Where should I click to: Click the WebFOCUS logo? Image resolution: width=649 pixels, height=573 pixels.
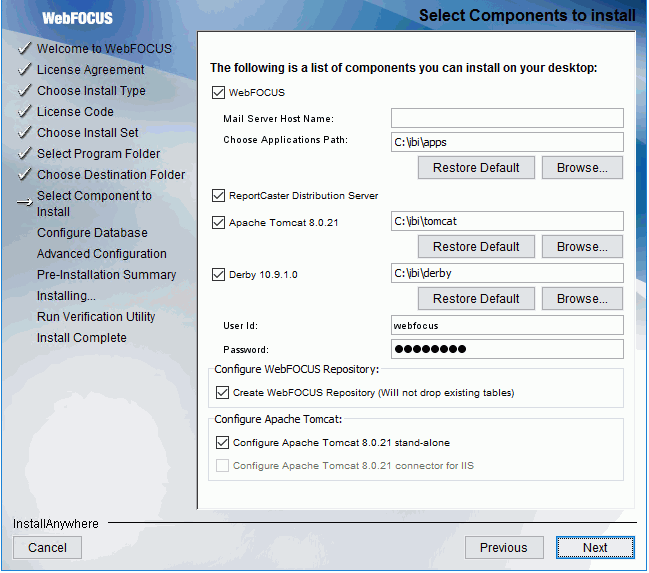pos(77,18)
